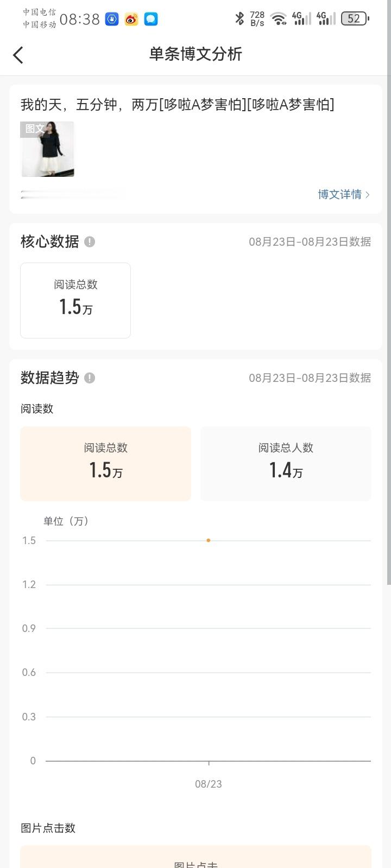Tap the Wi-Fi signal icon

(279, 19)
